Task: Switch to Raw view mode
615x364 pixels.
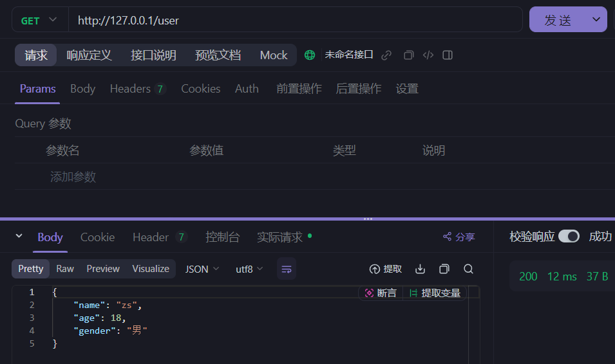Action: pyautogui.click(x=65, y=269)
